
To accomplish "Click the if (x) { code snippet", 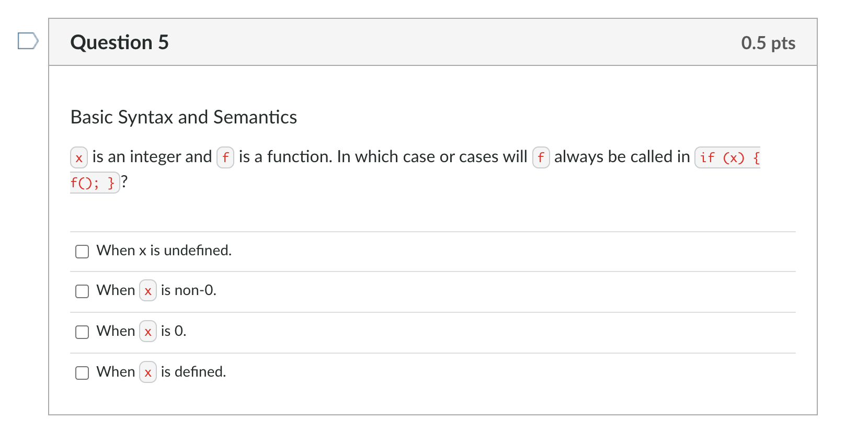I will [727, 157].
